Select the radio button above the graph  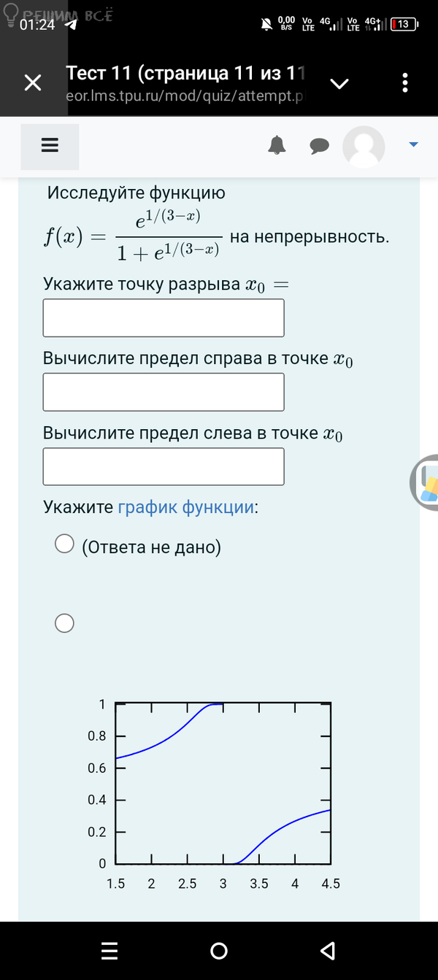click(x=65, y=622)
